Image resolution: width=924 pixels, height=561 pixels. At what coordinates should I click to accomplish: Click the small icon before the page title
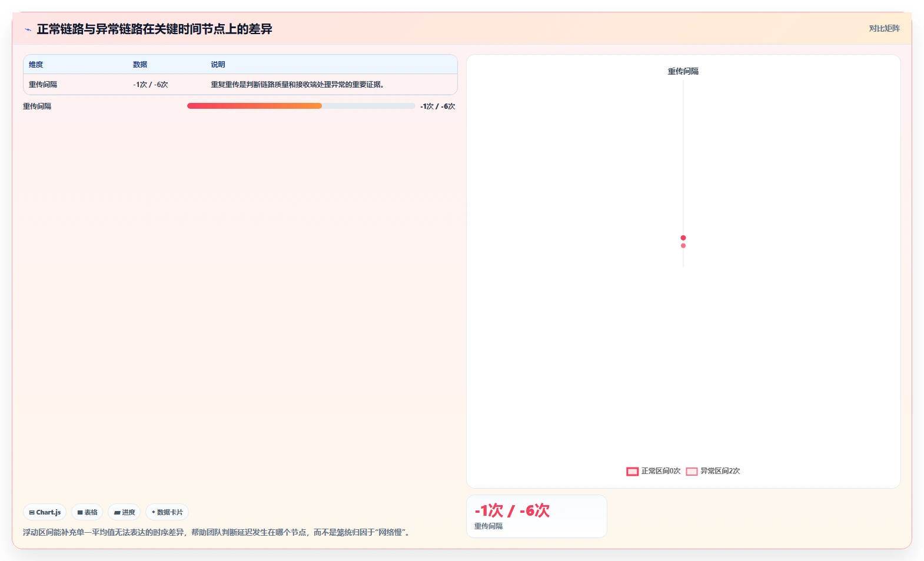click(28, 29)
